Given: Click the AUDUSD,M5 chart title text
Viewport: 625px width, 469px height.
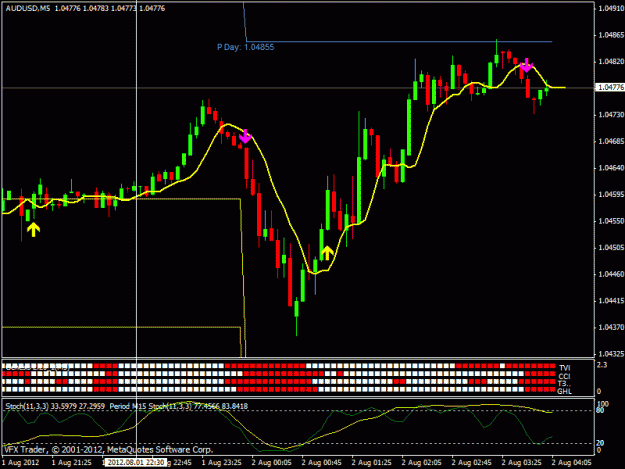Looking at the screenshot, I should [x=28, y=8].
